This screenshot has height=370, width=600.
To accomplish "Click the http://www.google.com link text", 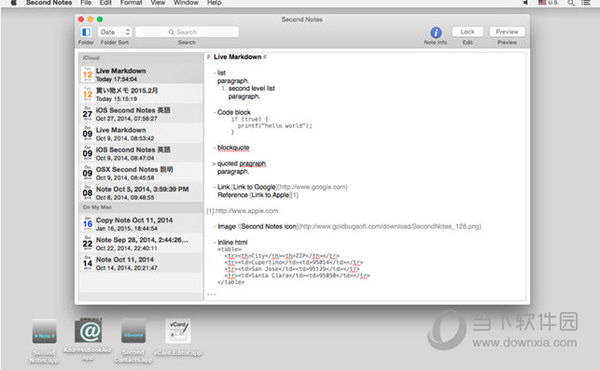I will click(x=312, y=187).
